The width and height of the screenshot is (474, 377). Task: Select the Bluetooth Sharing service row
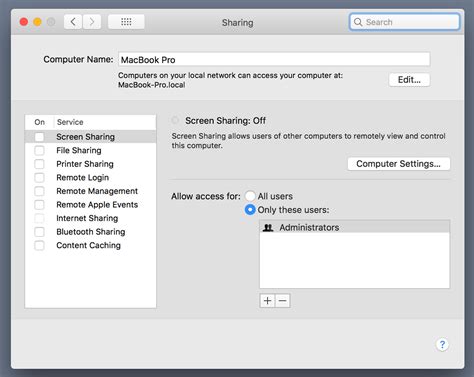(x=90, y=232)
